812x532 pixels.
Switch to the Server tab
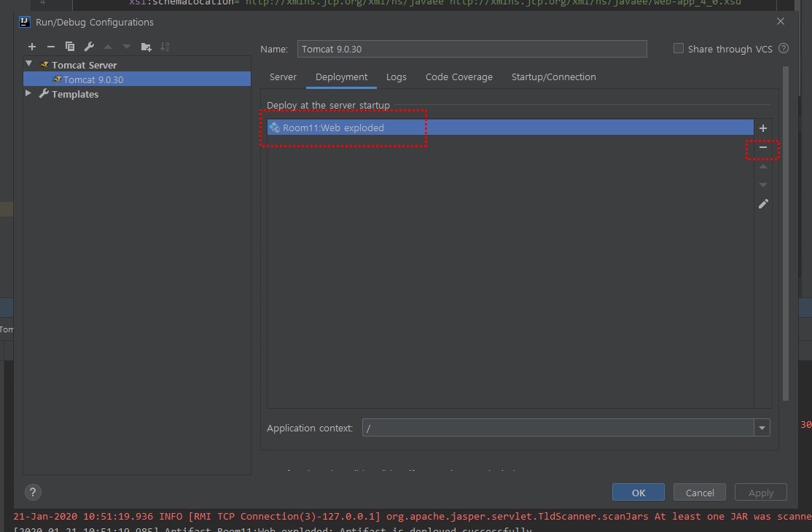(x=283, y=77)
